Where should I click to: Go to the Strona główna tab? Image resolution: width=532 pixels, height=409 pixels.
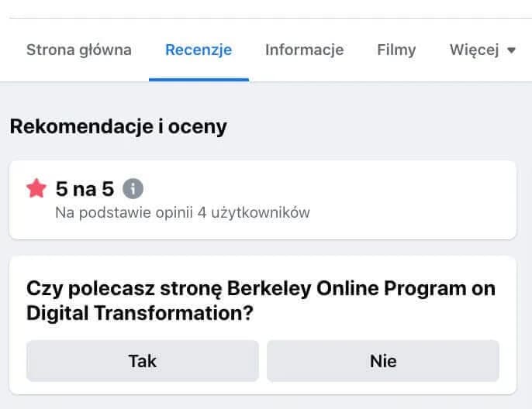78,50
